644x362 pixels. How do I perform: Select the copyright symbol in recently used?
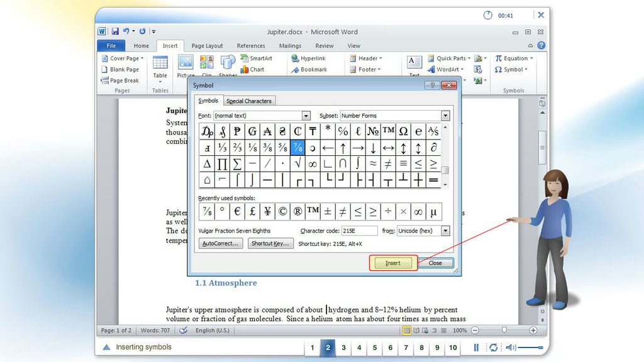(282, 212)
